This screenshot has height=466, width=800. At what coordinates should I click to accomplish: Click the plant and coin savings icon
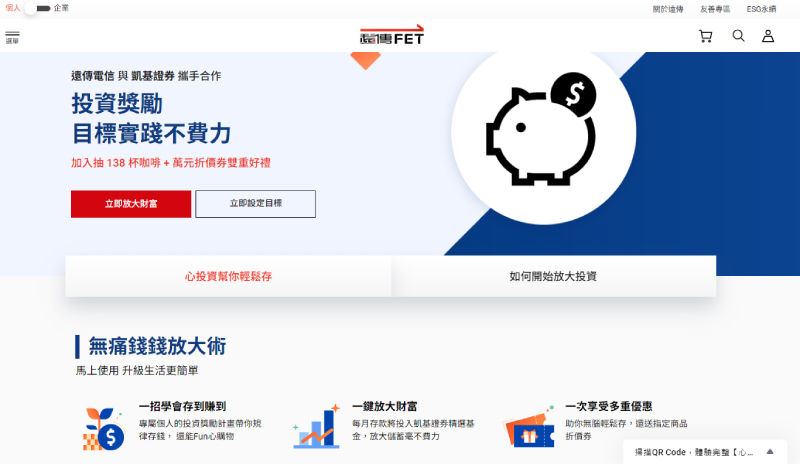pyautogui.click(x=104, y=429)
